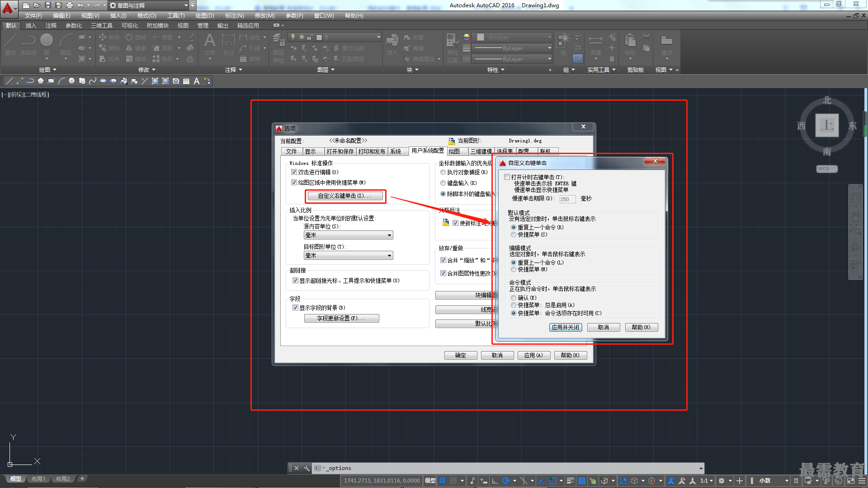The image size is (868, 488).
Task: Switch to 布局1 layout tab
Action: [x=38, y=479]
